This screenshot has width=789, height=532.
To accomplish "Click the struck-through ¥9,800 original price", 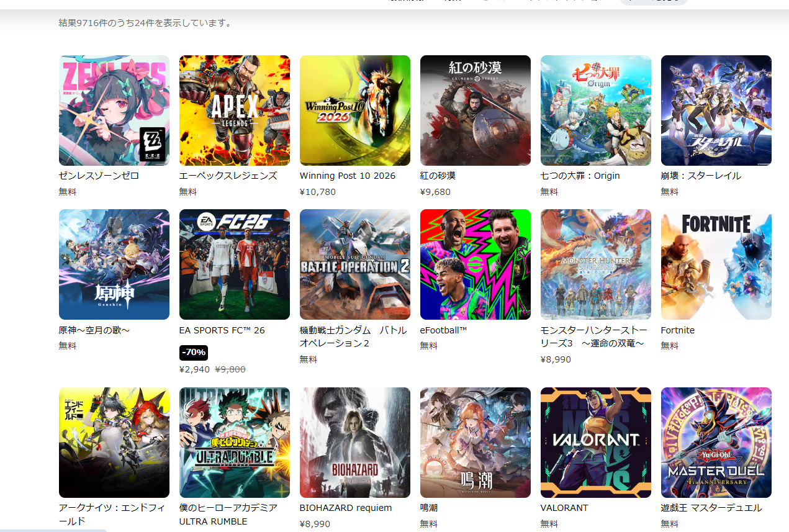I will [230, 369].
